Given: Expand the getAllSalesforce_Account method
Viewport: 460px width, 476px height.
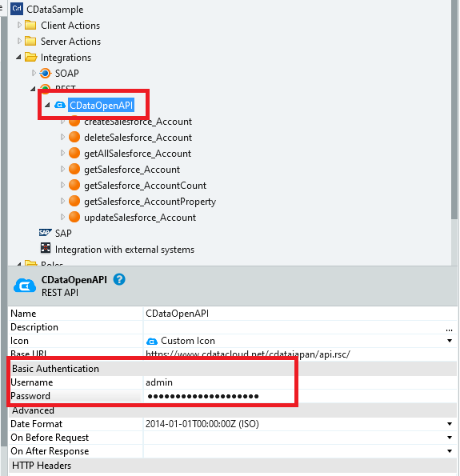Looking at the screenshot, I should 62,153.
